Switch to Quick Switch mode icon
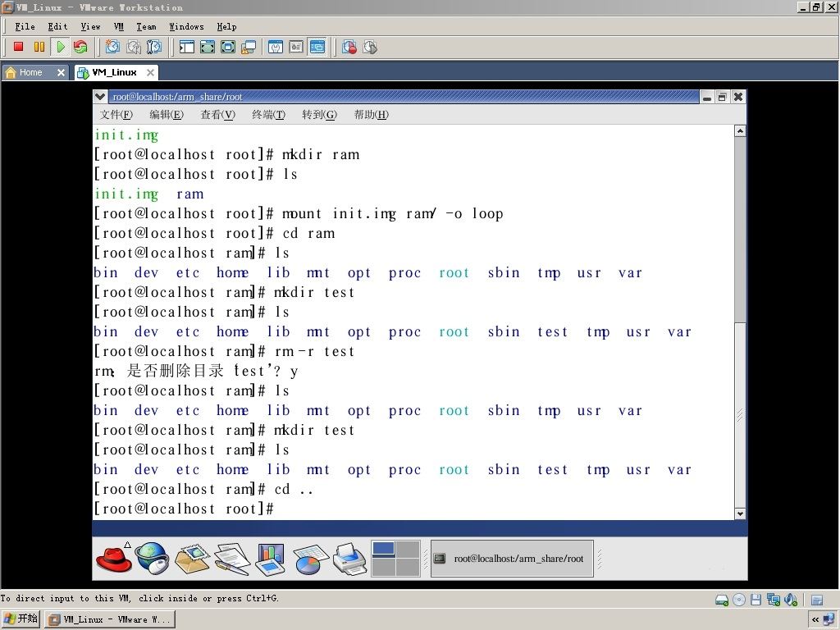840x630 pixels. pyautogui.click(x=208, y=47)
